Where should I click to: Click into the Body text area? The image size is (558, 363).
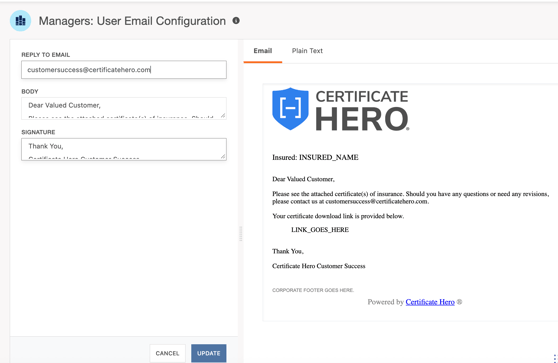[x=124, y=108]
